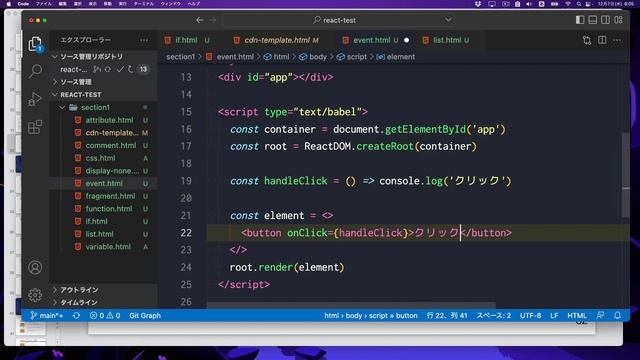Toggle the secondary sidebar layout icon

click(x=605, y=20)
